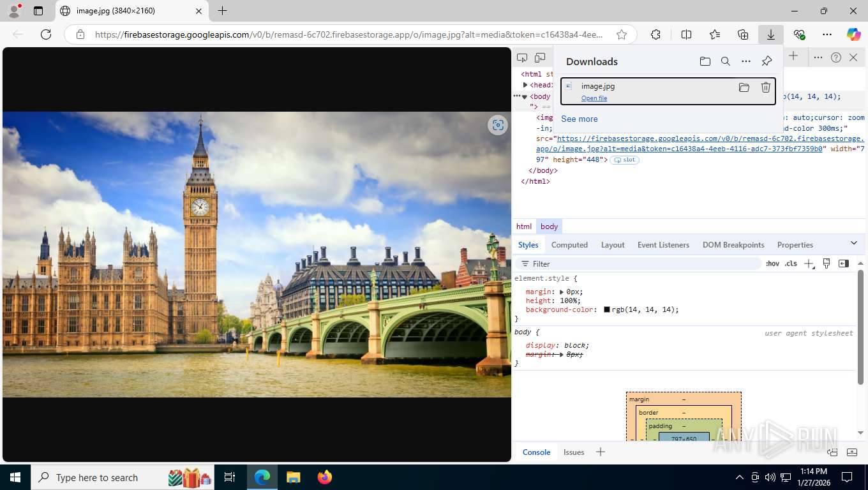Select html in DOM breadcrumb
The image size is (868, 490).
(524, 226)
